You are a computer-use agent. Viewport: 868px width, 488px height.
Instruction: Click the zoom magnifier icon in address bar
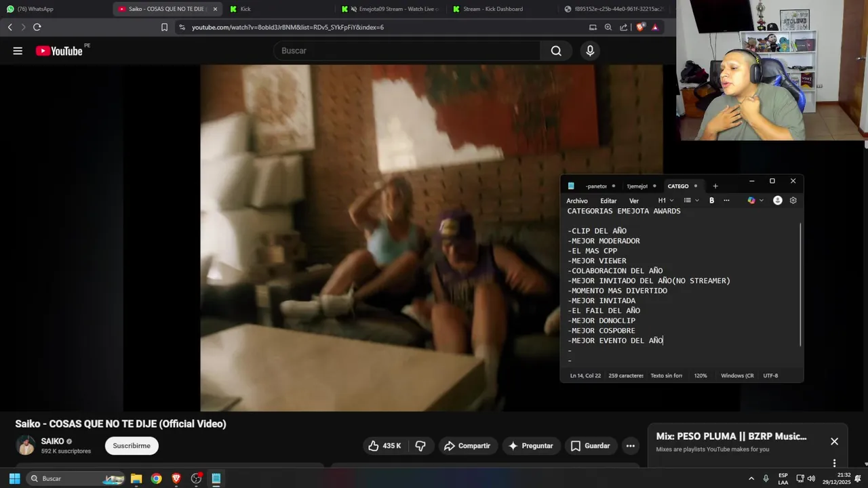(608, 27)
